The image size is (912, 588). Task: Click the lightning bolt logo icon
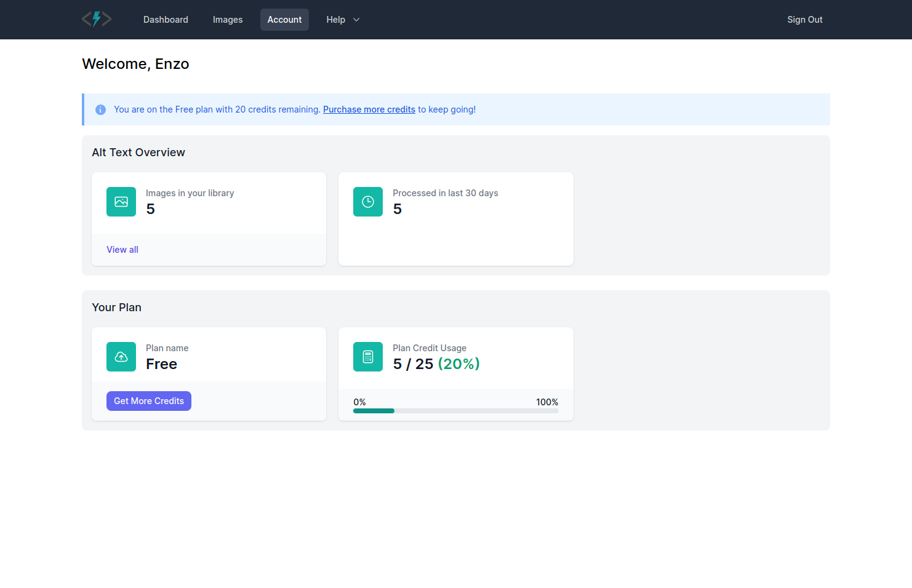pyautogui.click(x=97, y=19)
